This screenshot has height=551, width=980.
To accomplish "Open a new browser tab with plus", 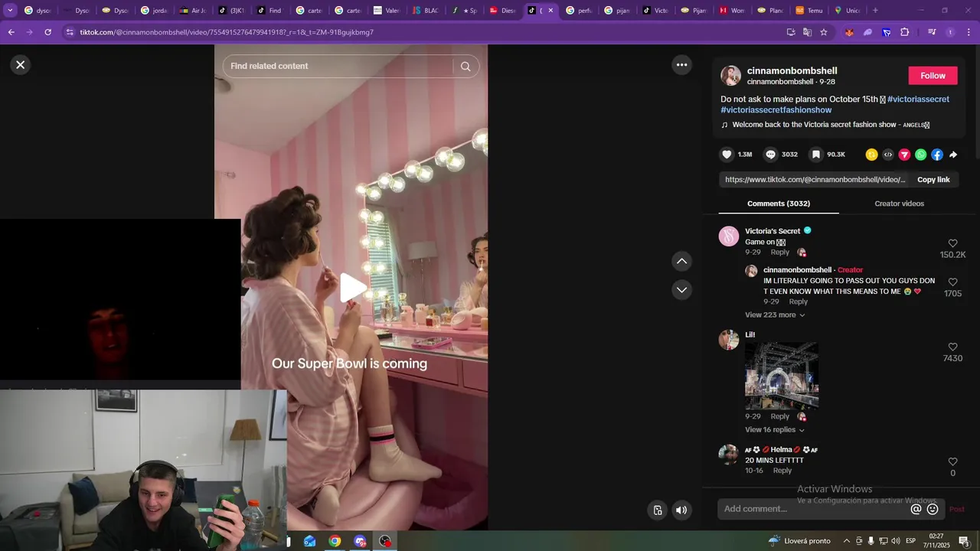I will pos(875,11).
